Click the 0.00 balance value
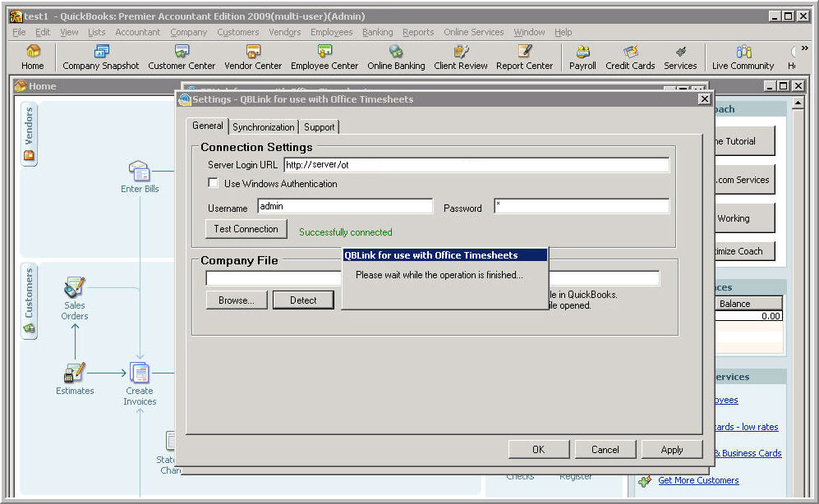The image size is (819, 504). (x=771, y=316)
